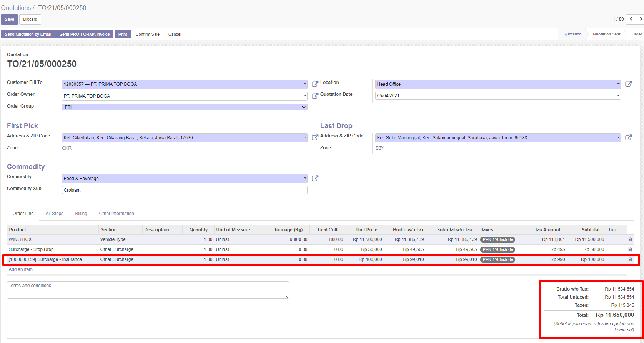Open external link for Customer Bill To
The image size is (644, 343).
tap(315, 84)
